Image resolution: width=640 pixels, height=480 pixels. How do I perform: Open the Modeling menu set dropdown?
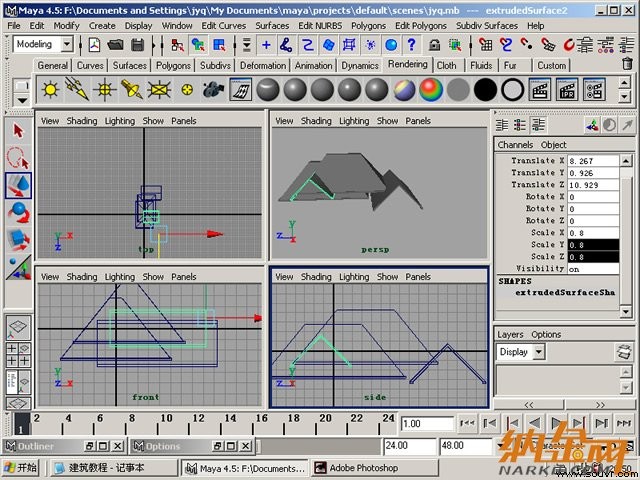[x=67, y=44]
